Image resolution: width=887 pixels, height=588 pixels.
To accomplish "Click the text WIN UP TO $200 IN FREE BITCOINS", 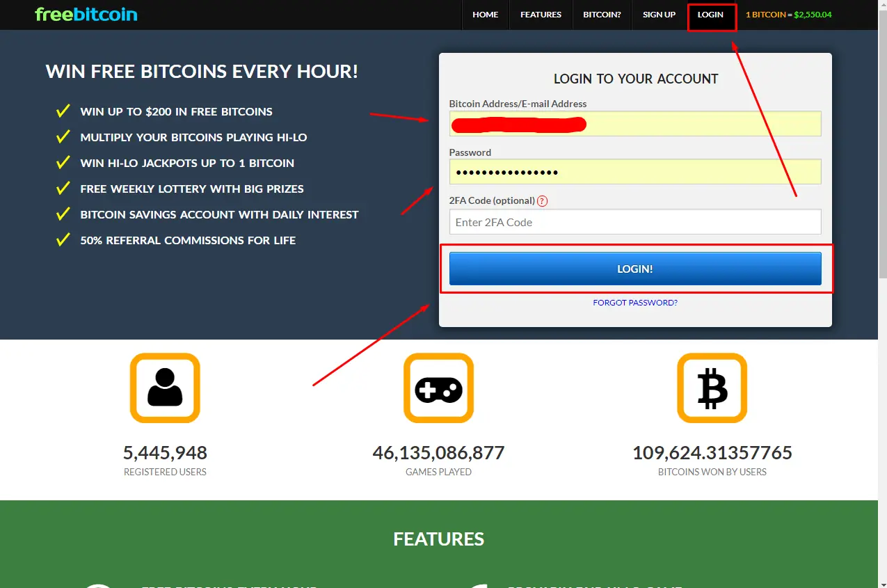I will point(176,111).
